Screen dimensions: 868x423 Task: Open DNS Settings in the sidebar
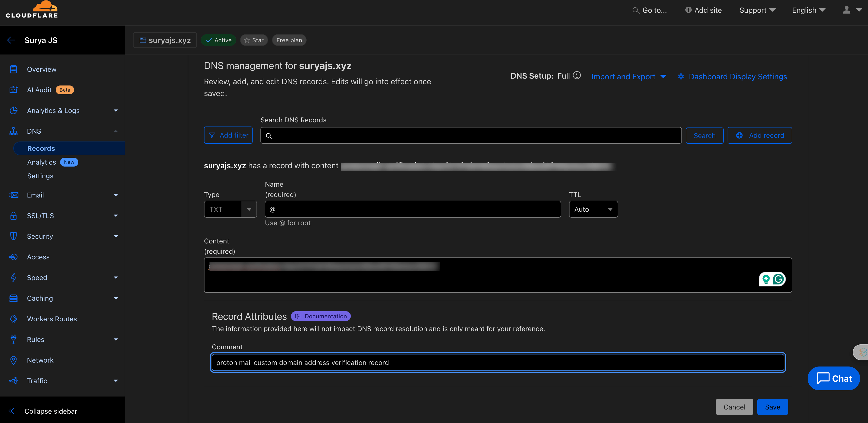40,176
